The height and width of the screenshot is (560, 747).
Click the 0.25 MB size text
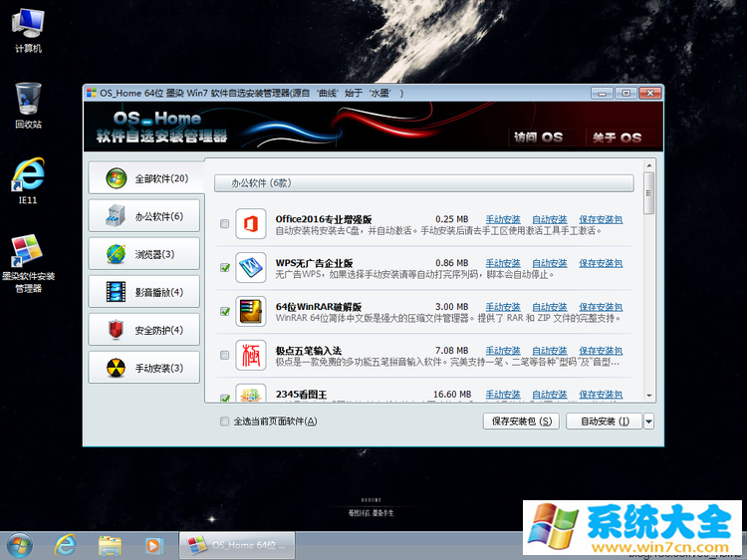pos(451,219)
